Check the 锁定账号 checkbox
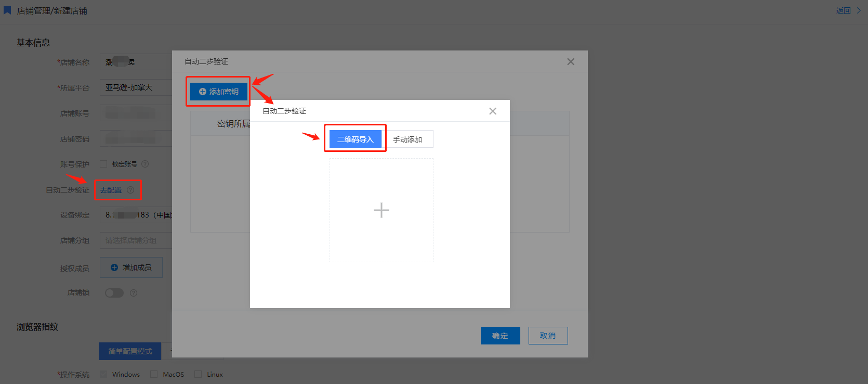 (x=103, y=164)
